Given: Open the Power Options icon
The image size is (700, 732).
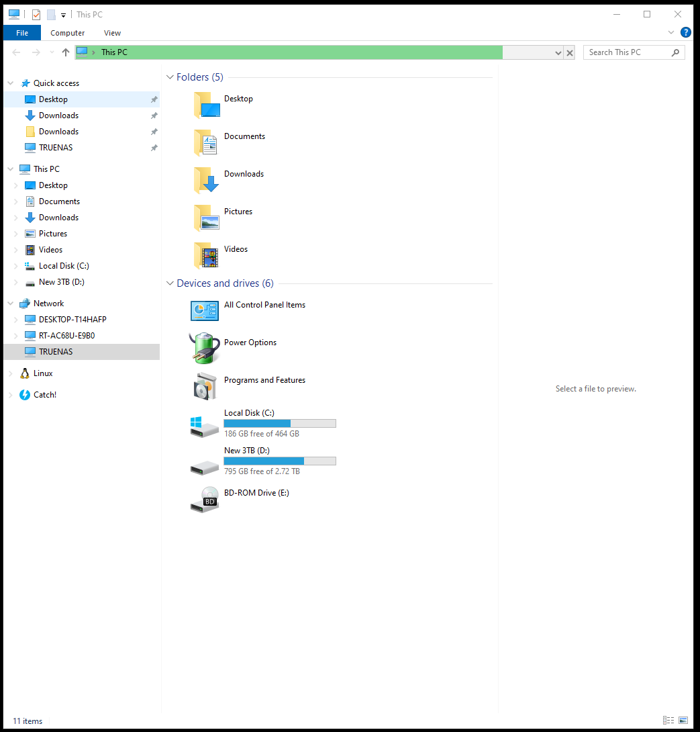Looking at the screenshot, I should pos(205,348).
